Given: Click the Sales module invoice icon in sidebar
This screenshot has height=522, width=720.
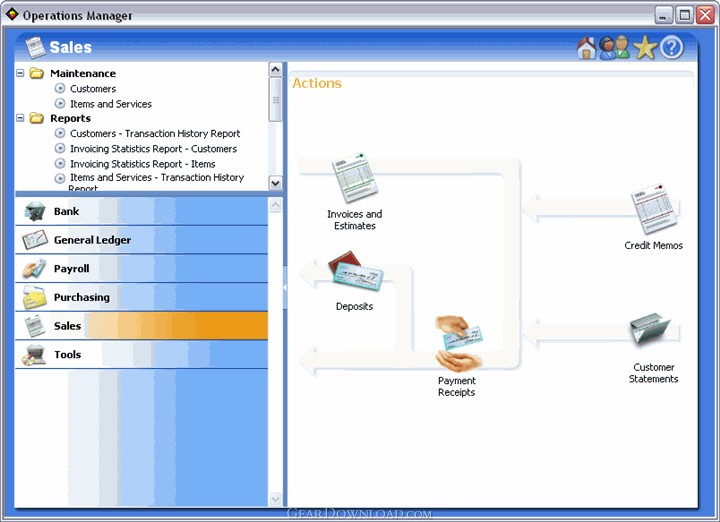Looking at the screenshot, I should [x=35, y=326].
